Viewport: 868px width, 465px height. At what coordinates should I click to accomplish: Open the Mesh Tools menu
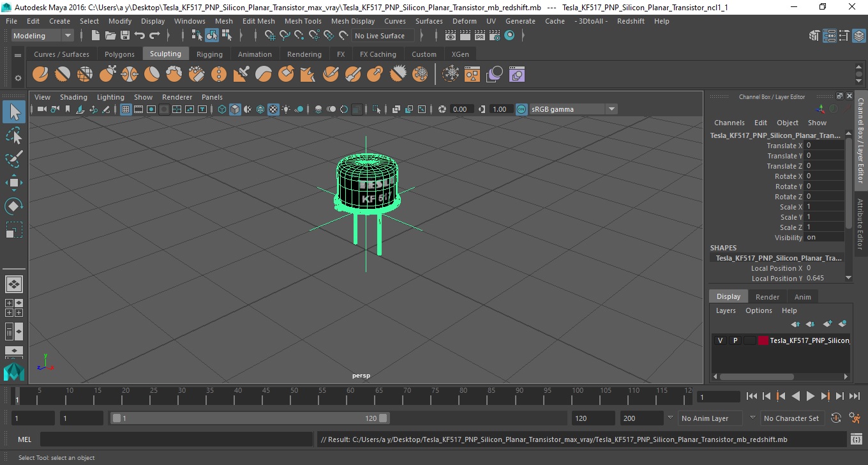click(x=303, y=21)
